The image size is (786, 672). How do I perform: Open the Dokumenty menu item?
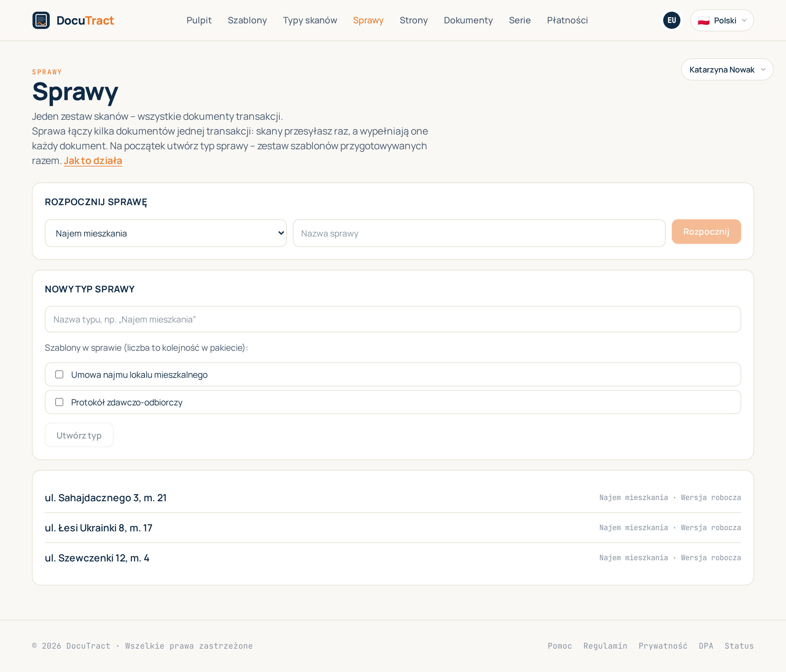[468, 20]
